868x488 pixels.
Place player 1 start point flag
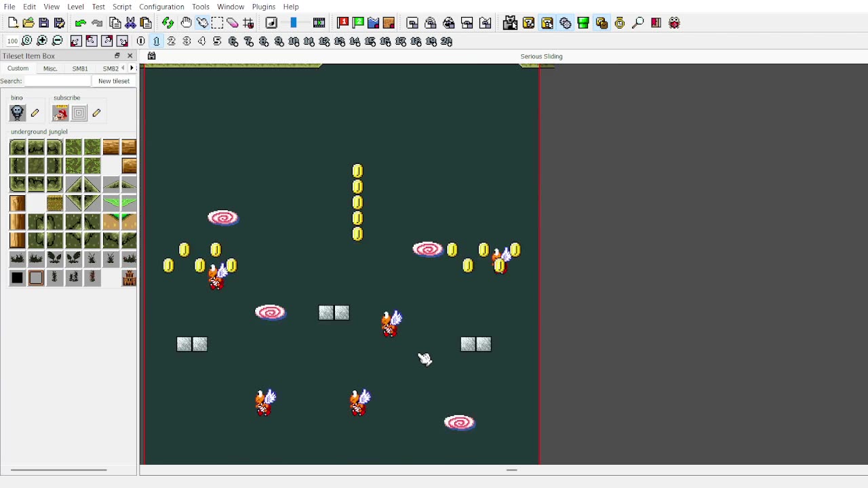pos(342,23)
